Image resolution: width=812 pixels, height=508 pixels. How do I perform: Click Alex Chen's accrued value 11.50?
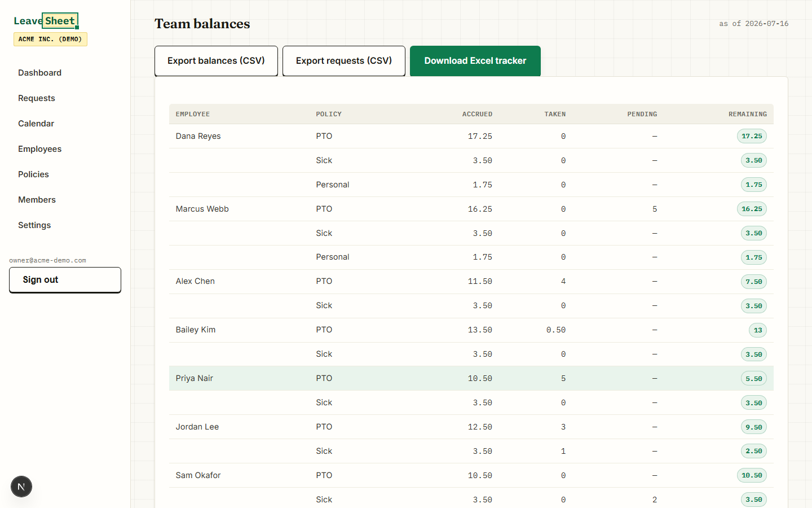click(480, 281)
